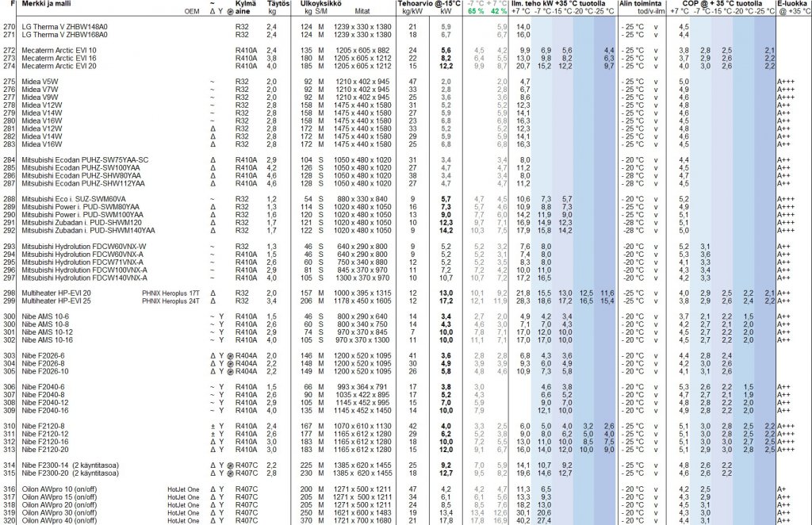Select bold power value '17,2' of Multiheater HP-EVI 25
Viewport: 812px width, 525px height.
pyautogui.click(x=446, y=301)
